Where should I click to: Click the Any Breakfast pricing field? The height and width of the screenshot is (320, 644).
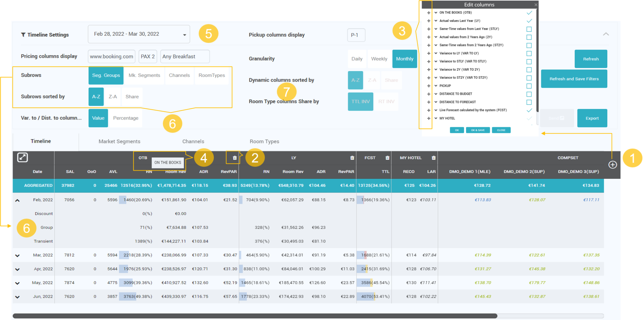pyautogui.click(x=185, y=57)
